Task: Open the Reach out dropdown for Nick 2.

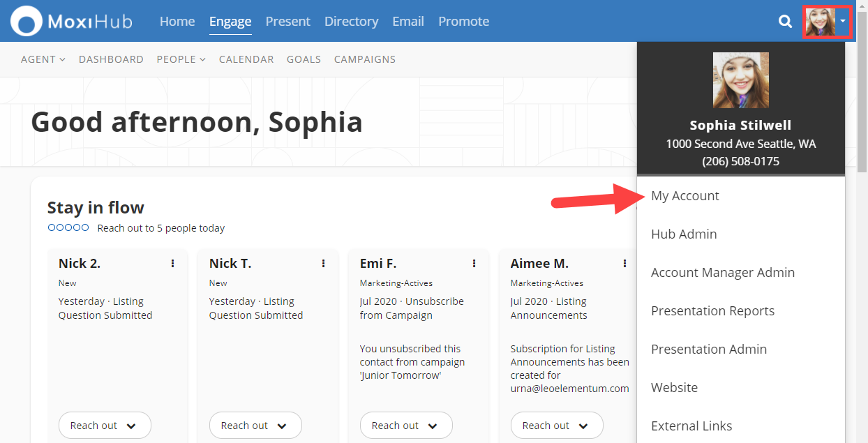Action: click(x=105, y=426)
